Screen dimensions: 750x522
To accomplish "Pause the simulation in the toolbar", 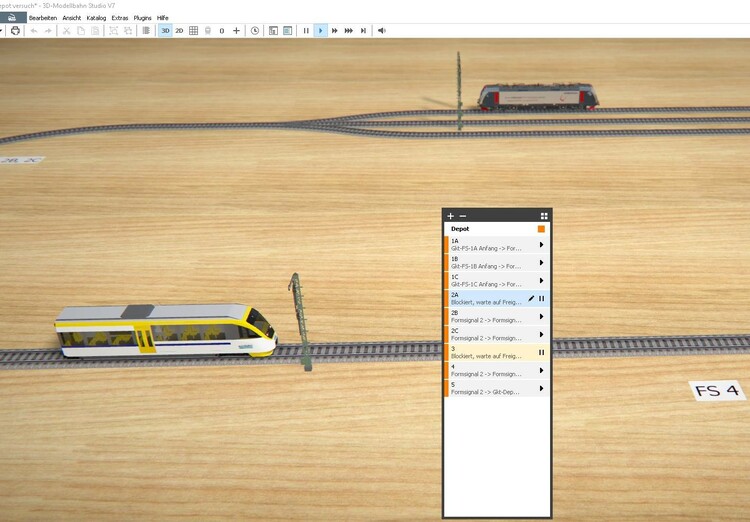I will click(306, 31).
